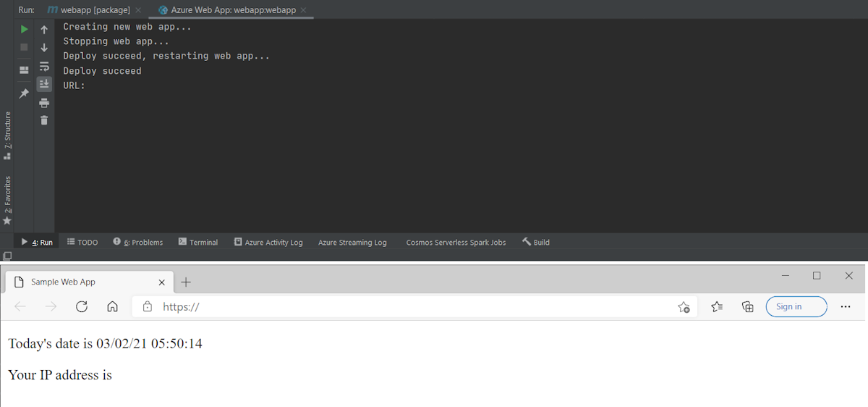Minimize the browser window

point(786,276)
